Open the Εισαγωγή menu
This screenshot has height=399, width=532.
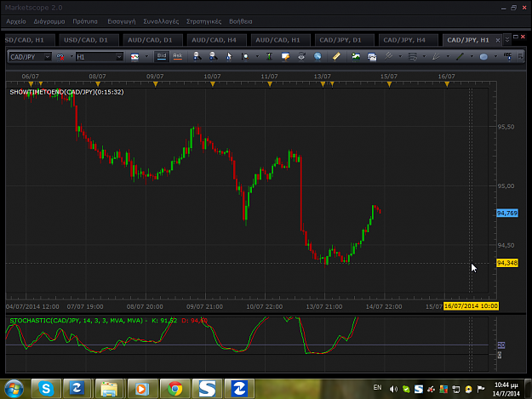122,21
